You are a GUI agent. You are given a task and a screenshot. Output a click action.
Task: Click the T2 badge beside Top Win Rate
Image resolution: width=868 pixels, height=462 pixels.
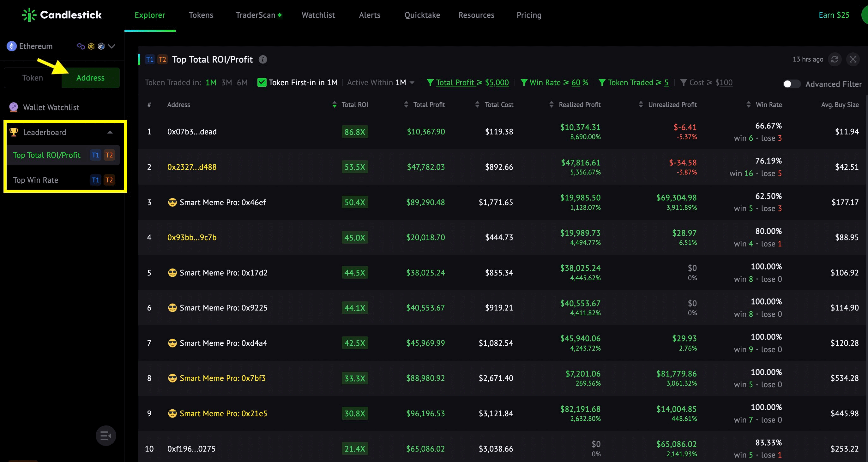[x=109, y=180]
